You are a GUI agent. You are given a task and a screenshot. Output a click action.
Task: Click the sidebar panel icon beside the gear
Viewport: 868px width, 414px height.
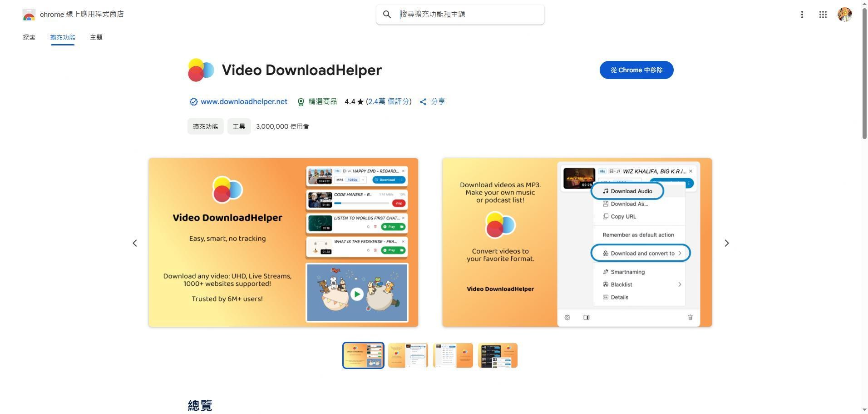click(x=586, y=318)
